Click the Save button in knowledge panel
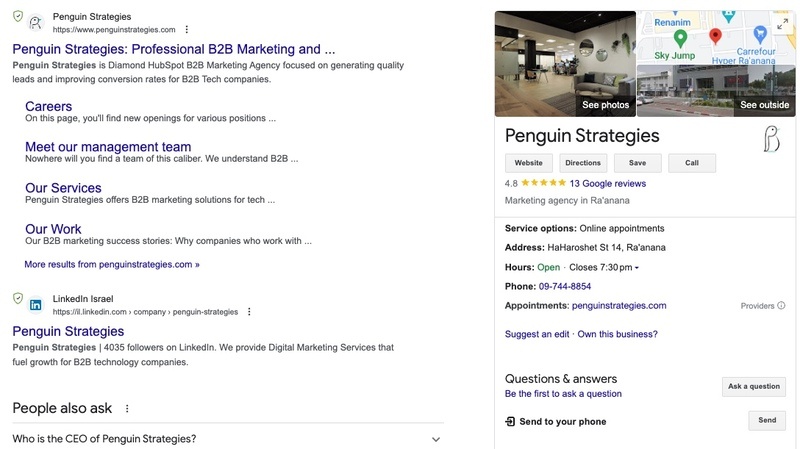The image size is (800, 449). tap(638, 163)
